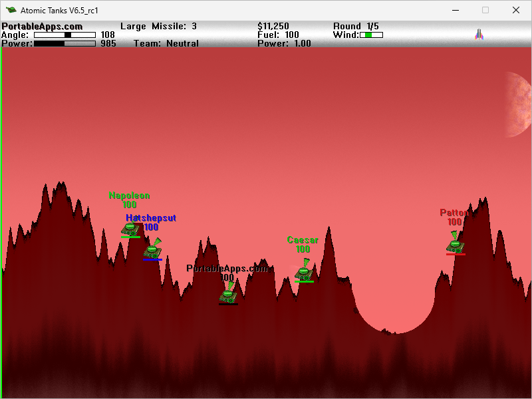This screenshot has width=532, height=399.
Task: Click the $11,250 money display
Action: (x=273, y=26)
